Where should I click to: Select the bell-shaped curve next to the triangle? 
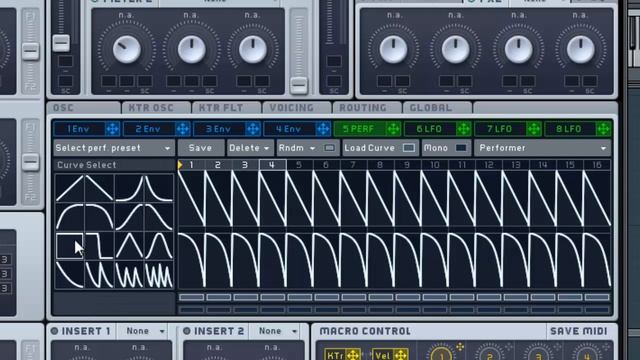pos(159,246)
